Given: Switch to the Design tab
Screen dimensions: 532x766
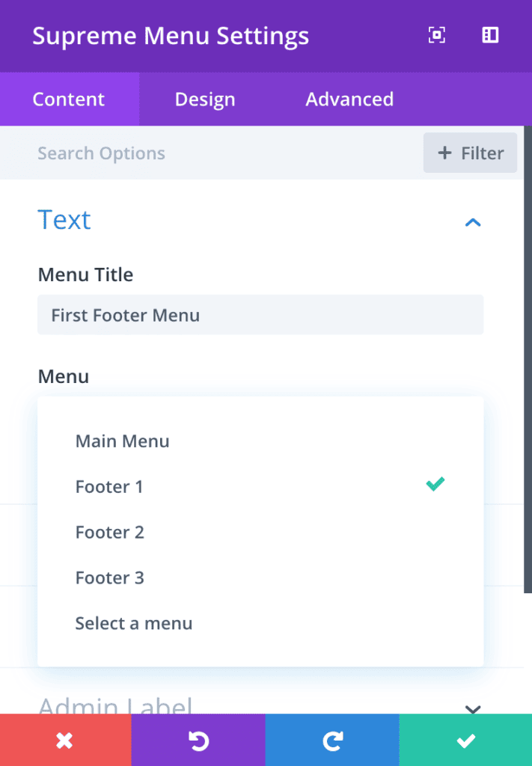Looking at the screenshot, I should pos(204,99).
